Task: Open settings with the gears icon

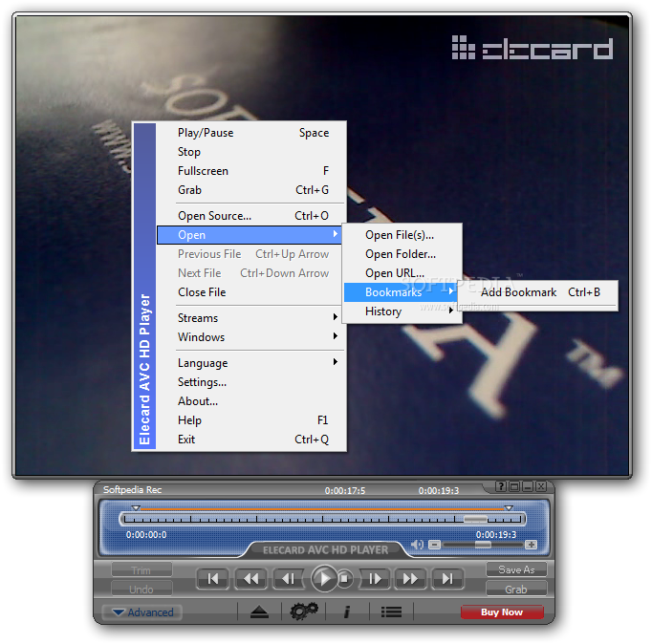Action: 304,612
